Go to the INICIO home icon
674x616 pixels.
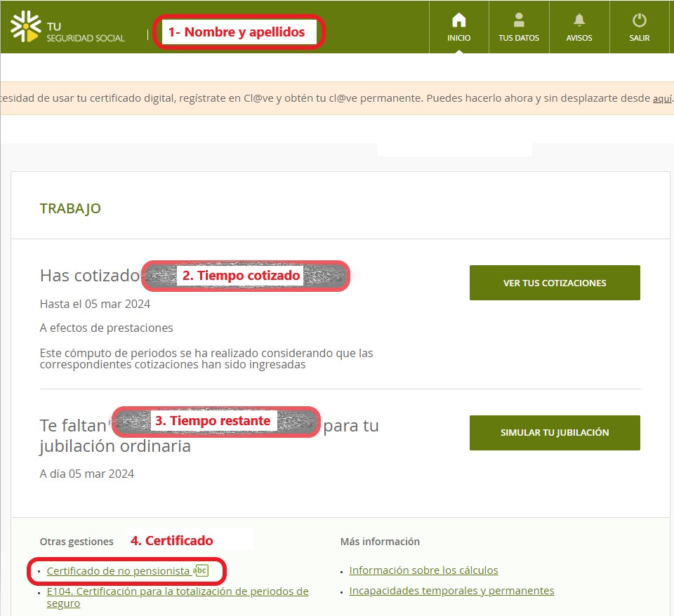click(x=458, y=20)
